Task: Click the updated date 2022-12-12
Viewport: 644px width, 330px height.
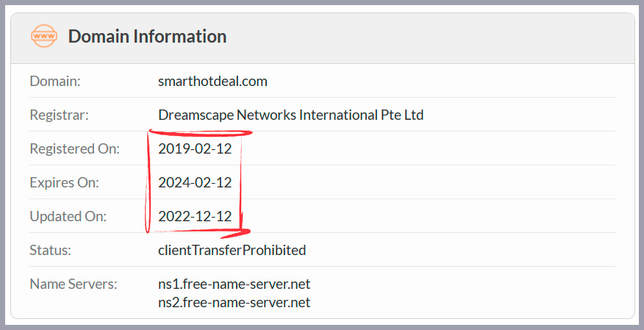Action: pyautogui.click(x=195, y=216)
